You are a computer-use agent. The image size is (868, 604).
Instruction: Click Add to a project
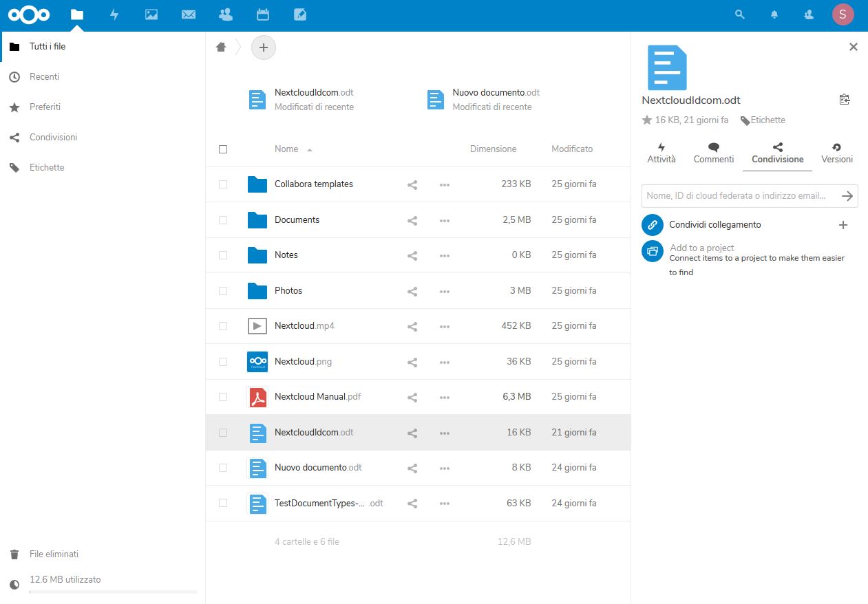click(x=702, y=248)
